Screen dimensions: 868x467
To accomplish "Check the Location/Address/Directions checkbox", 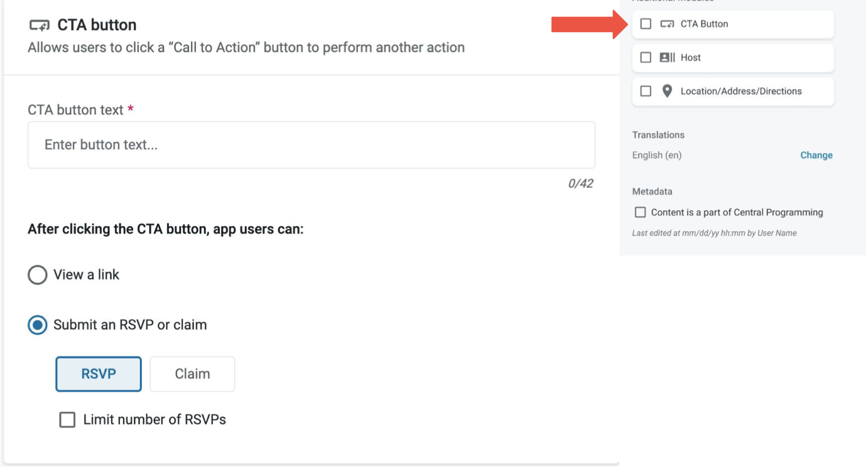I will point(646,91).
